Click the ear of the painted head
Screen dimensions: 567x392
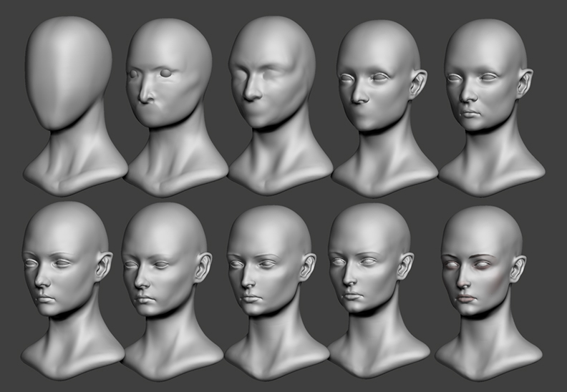518,269
